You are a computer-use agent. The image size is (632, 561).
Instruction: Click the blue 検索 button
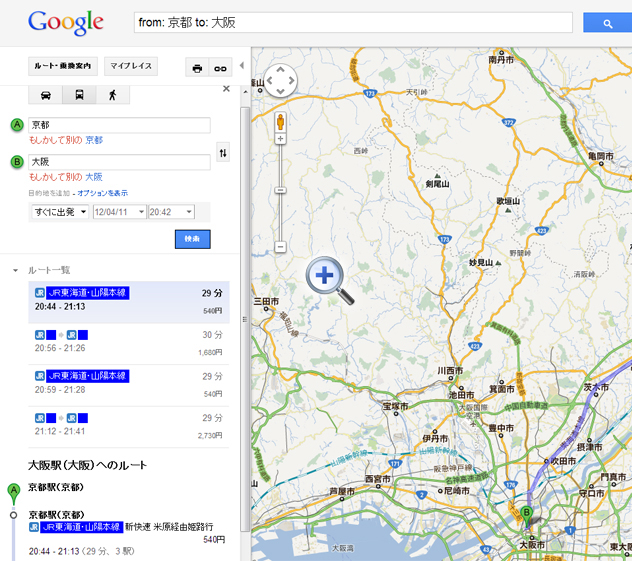click(x=193, y=239)
